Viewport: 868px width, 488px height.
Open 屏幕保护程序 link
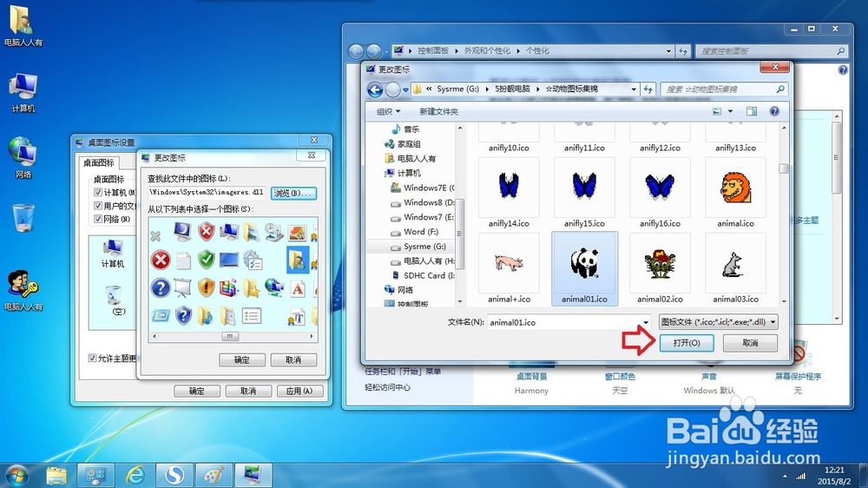click(798, 377)
